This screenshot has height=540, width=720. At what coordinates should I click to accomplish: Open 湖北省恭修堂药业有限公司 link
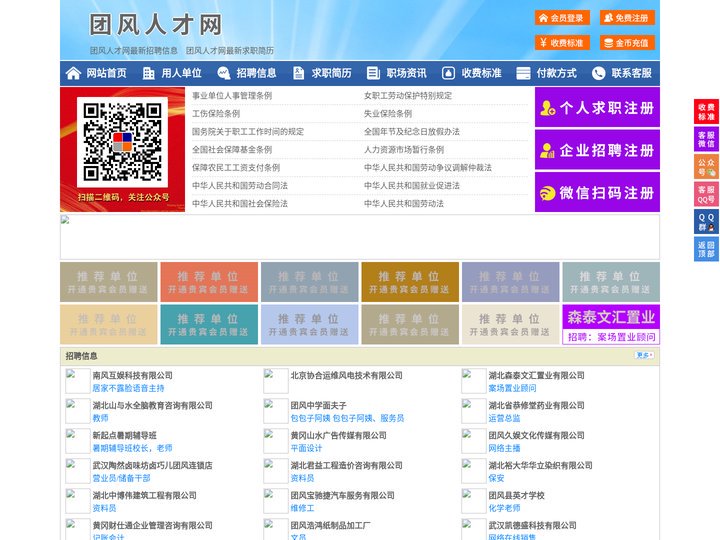(x=536, y=405)
